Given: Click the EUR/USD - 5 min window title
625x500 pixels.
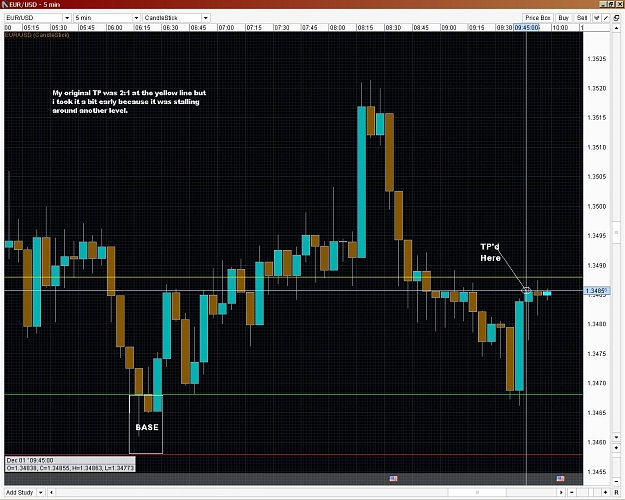Looking at the screenshot, I should pyautogui.click(x=34, y=5).
